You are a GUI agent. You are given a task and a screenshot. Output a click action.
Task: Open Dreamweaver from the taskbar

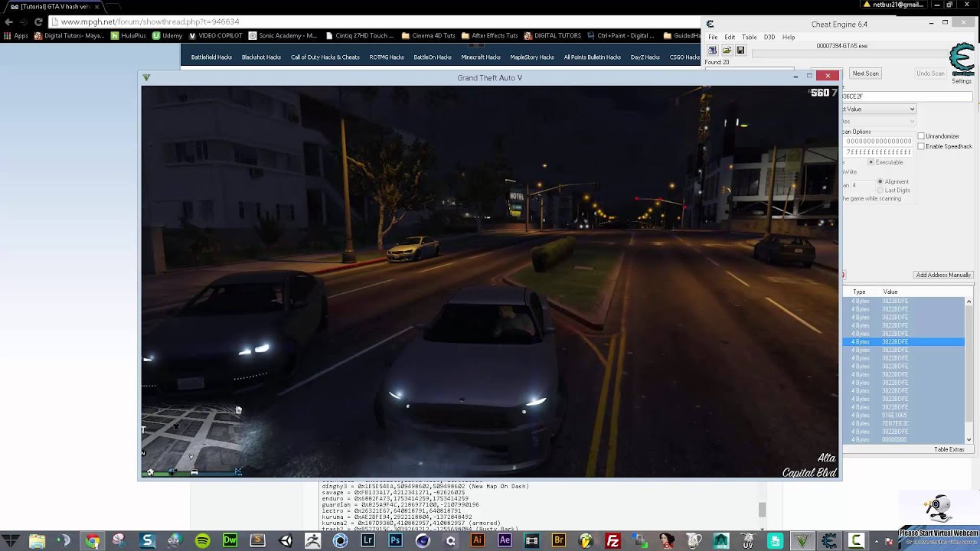pos(230,541)
